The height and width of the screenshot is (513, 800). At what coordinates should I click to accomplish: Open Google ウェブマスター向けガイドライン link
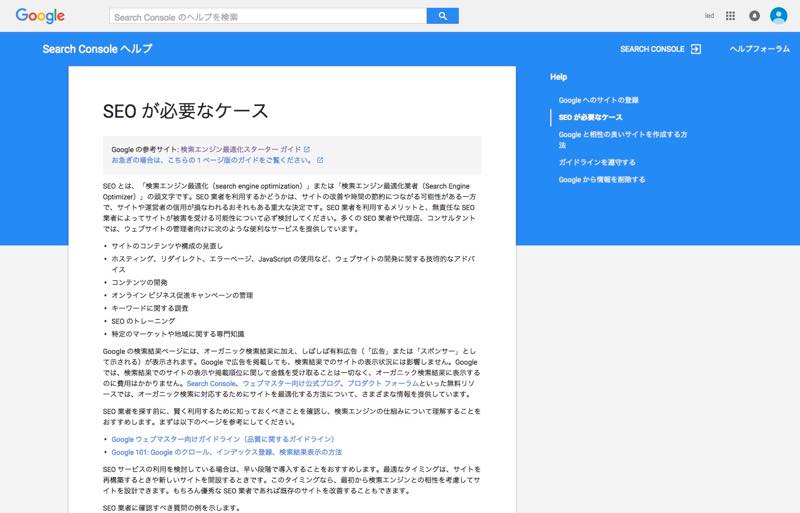tap(224, 439)
